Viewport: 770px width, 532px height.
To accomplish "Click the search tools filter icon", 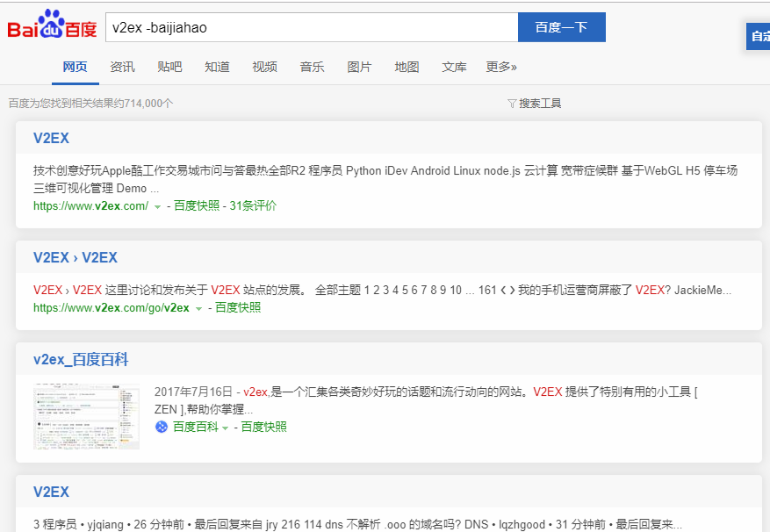I will pos(512,104).
